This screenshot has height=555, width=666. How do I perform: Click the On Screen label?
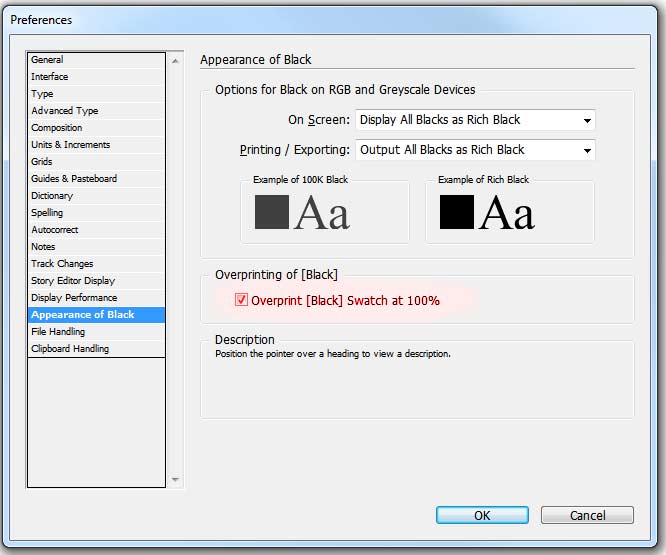[319, 120]
